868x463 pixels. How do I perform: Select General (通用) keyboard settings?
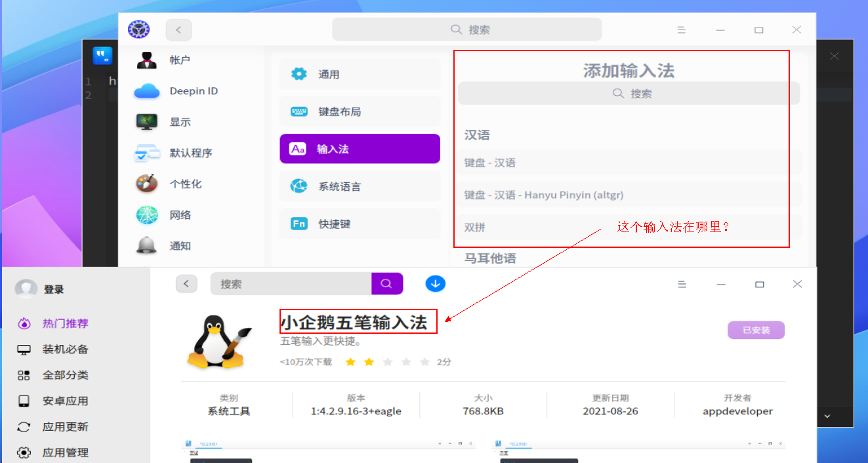(x=360, y=74)
